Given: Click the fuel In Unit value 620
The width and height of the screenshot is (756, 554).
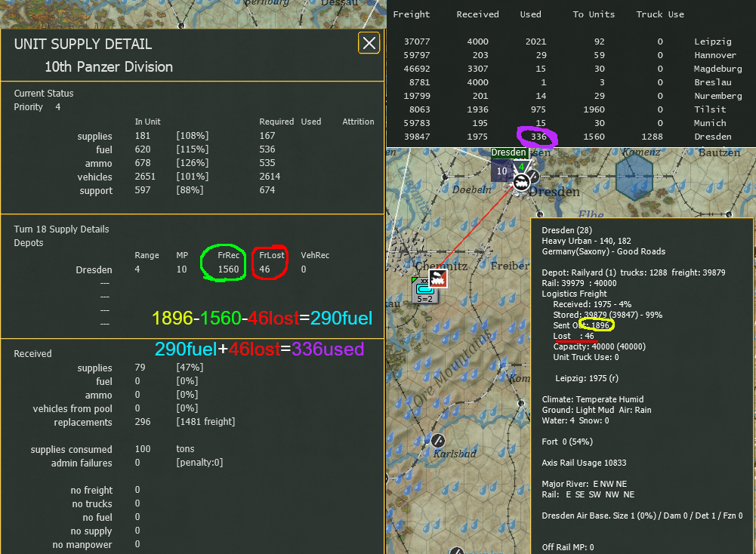Looking at the screenshot, I should click(x=143, y=149).
